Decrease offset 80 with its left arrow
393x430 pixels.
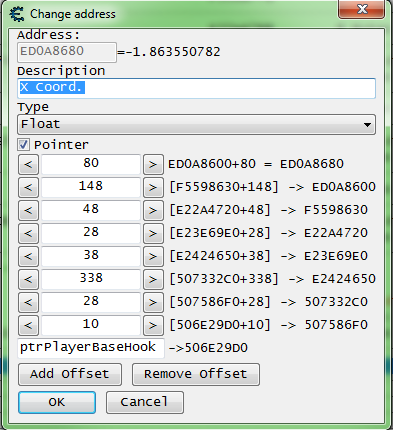[28, 164]
